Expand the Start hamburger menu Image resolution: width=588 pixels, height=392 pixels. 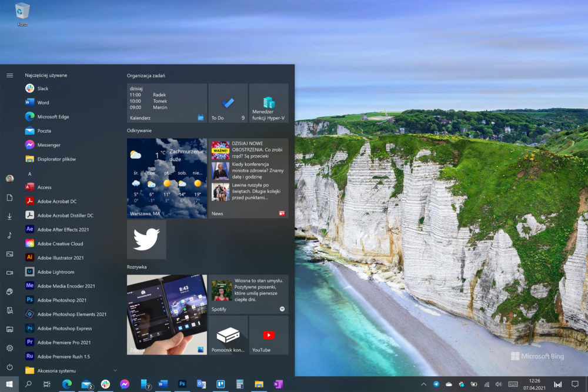9,75
